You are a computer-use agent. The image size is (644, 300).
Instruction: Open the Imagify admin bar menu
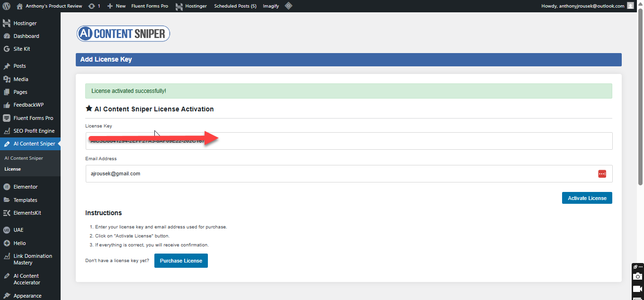(271, 6)
